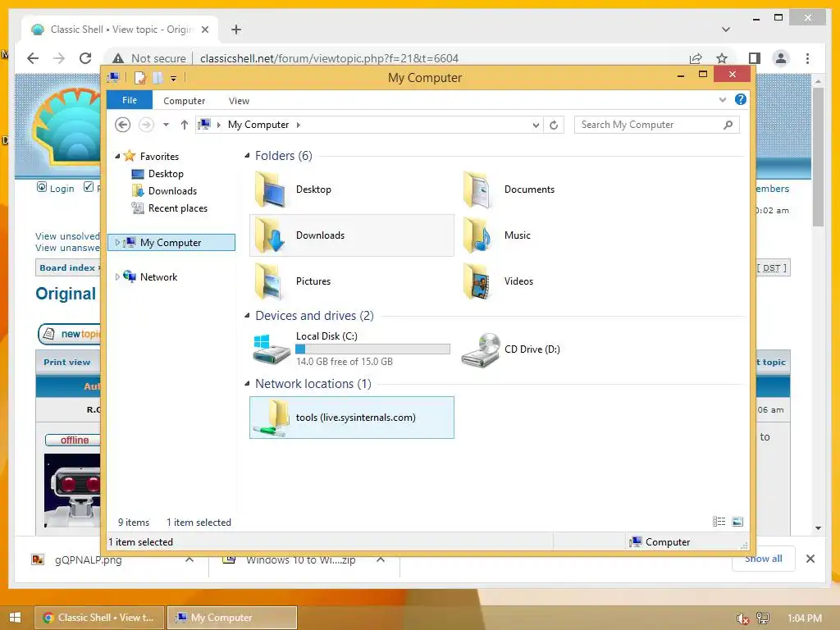The image size is (840, 630).
Task: Open a new Chrome tab
Action: [x=236, y=30]
